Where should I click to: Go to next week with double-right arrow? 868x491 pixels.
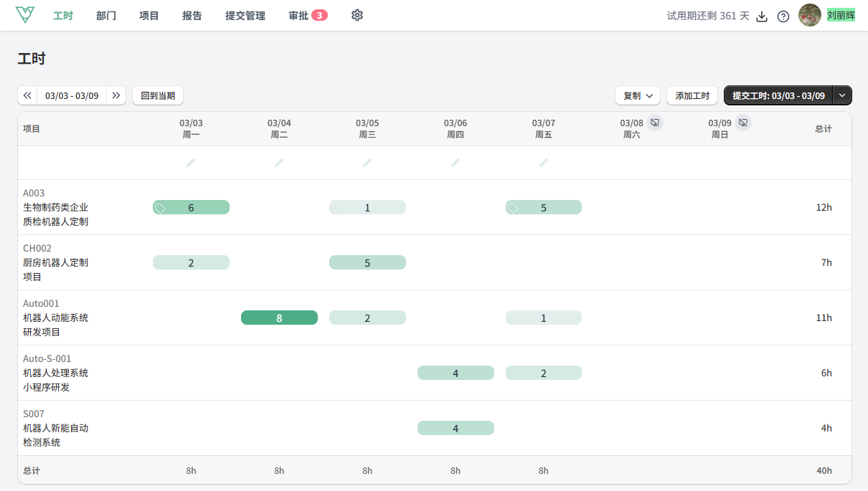pyautogui.click(x=116, y=95)
